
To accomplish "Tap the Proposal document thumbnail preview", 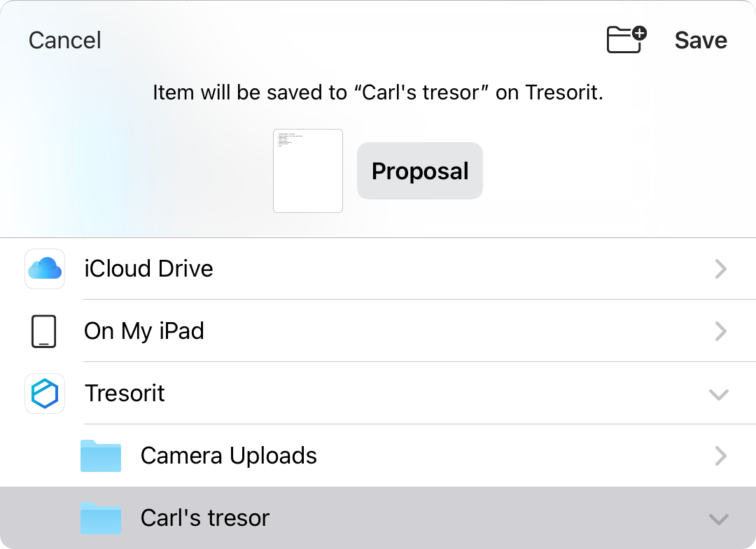I will coord(308,171).
